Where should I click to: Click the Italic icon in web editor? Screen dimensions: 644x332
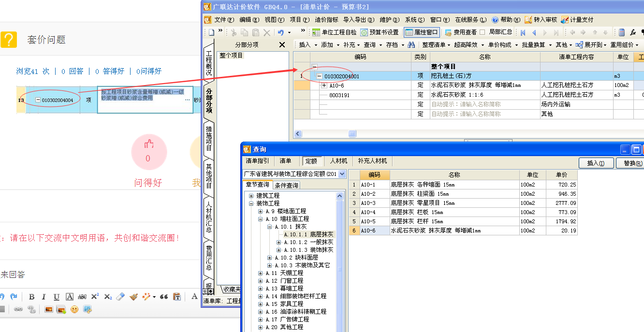pos(44,297)
